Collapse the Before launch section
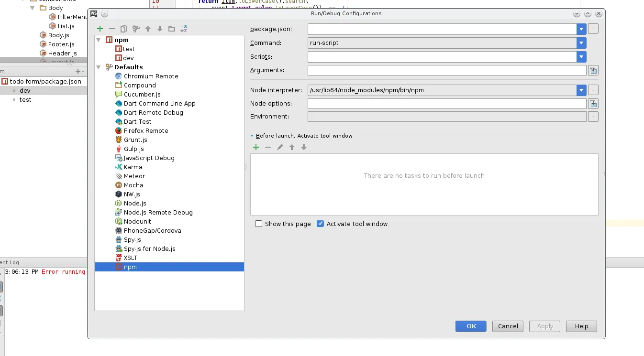The image size is (644, 356). click(x=252, y=136)
